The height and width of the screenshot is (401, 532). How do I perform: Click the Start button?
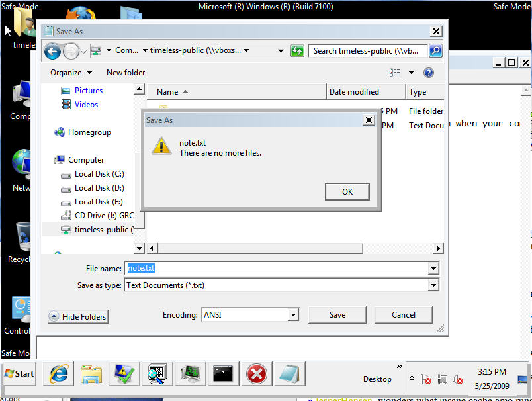click(x=19, y=374)
